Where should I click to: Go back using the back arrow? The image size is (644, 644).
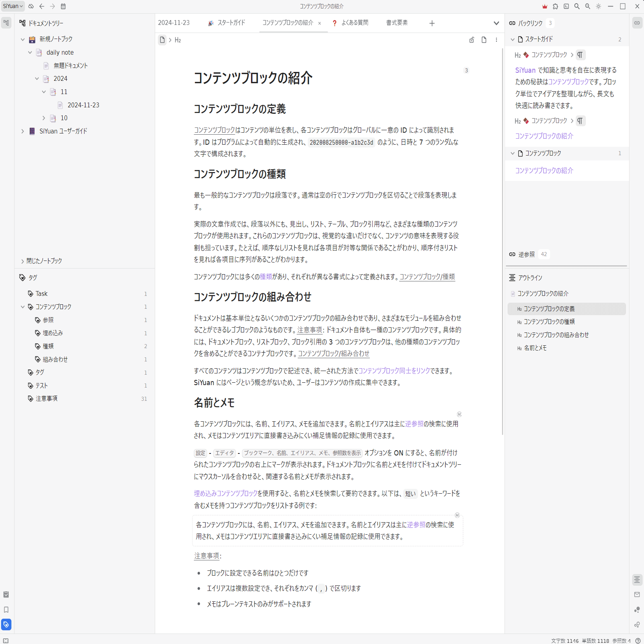click(42, 6)
